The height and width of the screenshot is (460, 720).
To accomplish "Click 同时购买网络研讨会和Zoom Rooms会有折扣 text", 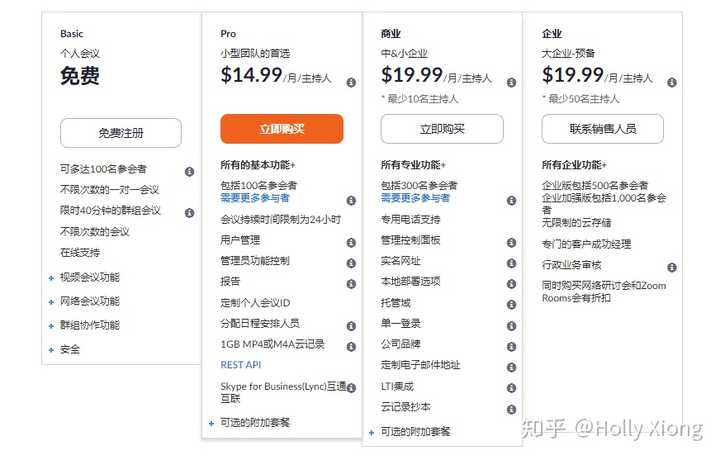I will click(604, 292).
